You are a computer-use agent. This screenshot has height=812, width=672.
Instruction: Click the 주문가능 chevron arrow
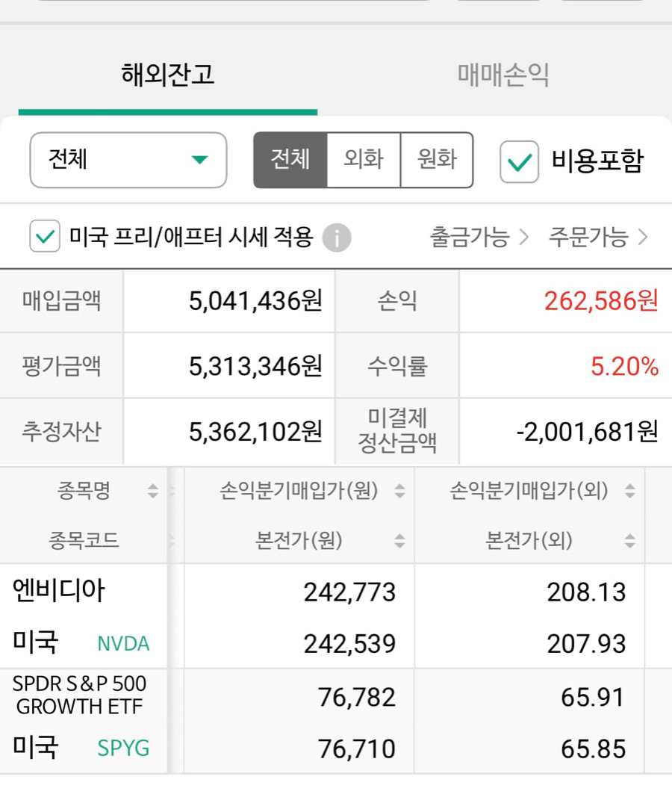642,238
